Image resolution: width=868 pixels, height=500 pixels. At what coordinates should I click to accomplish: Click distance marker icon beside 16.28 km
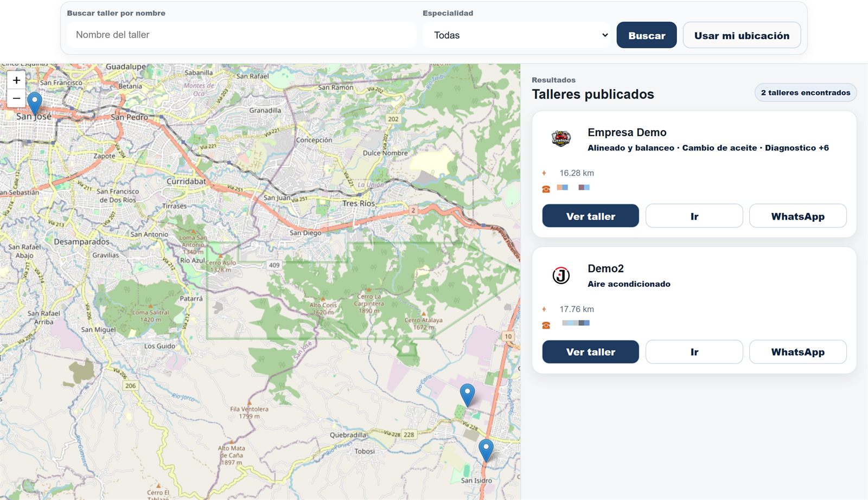[x=544, y=173]
